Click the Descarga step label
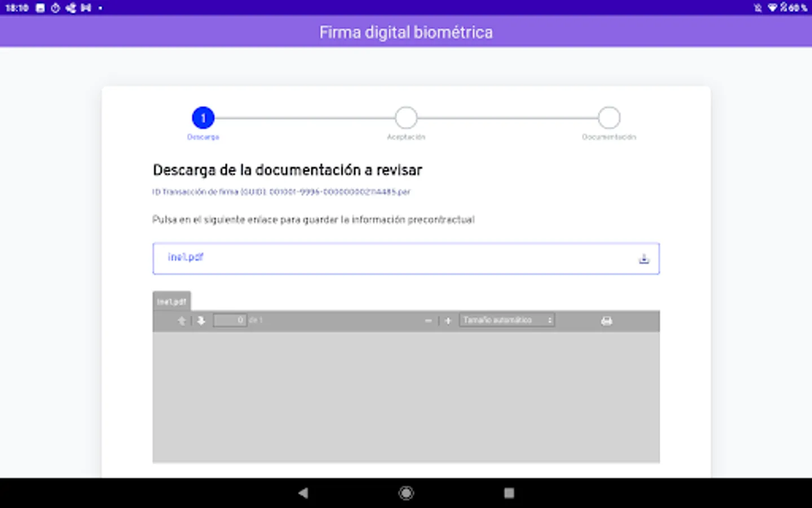The image size is (812, 508). (203, 137)
